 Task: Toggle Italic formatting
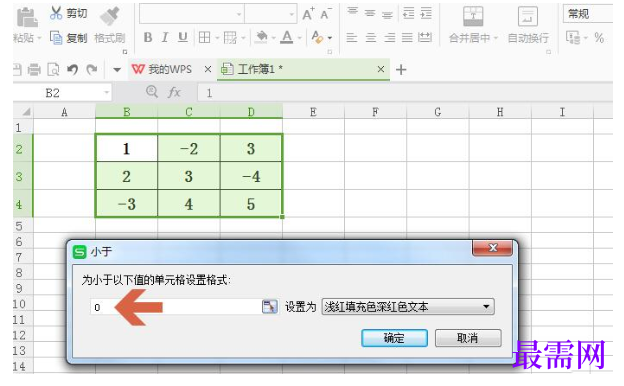point(165,37)
